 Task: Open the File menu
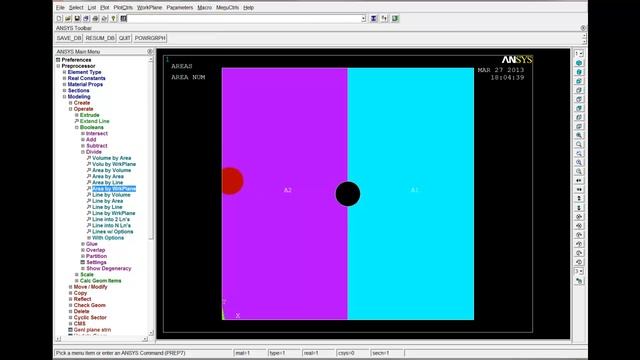click(x=60, y=7)
